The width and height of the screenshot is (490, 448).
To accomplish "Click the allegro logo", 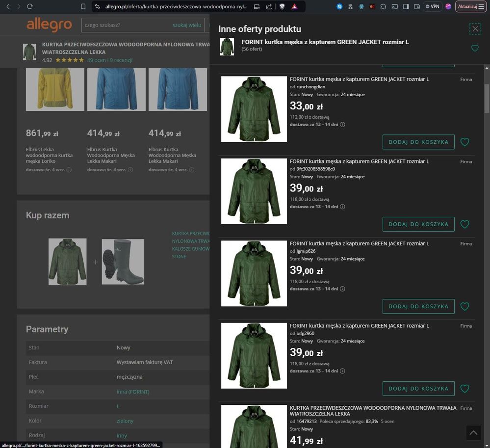I will tap(49, 25).
